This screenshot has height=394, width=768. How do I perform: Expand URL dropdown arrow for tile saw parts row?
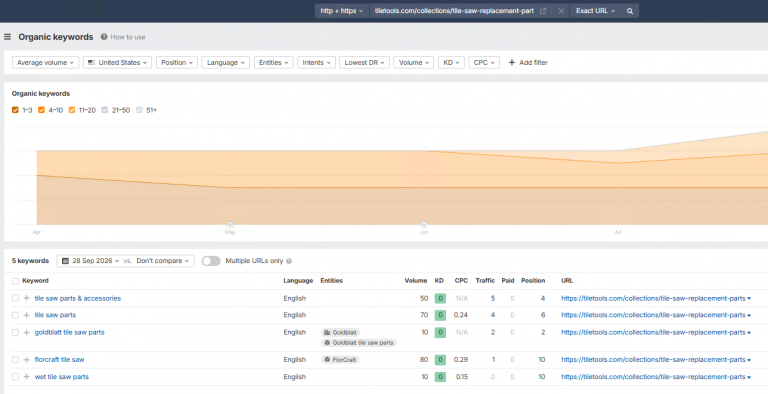[749, 316]
